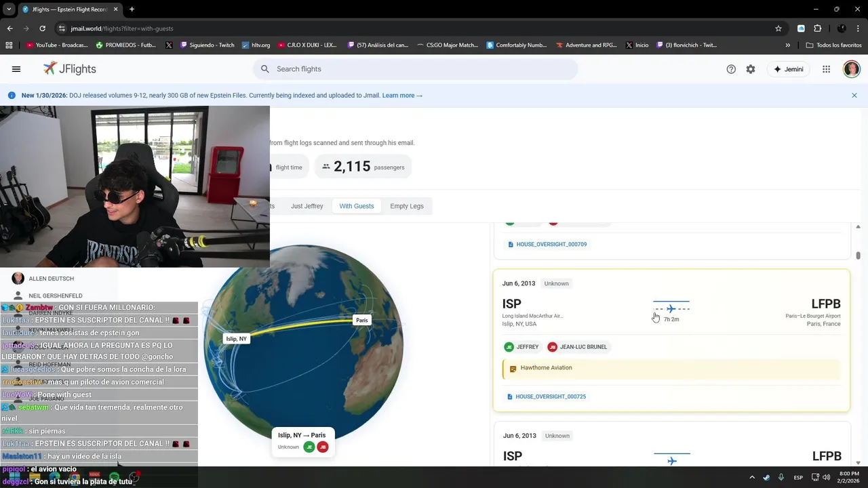Screen dimensions: 868x488
Task: Click the Steam tray icon
Action: pyautogui.click(x=766, y=477)
